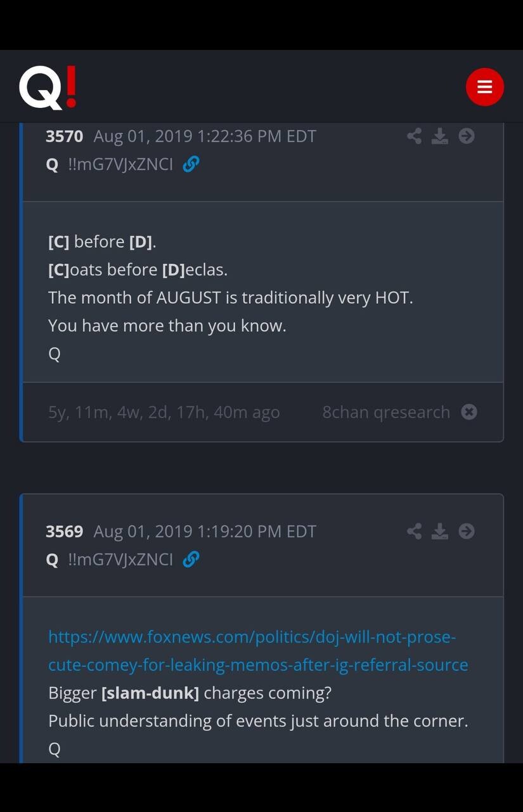This screenshot has width=523, height=812.
Task: Copy permalink for post 3570
Action: pos(191,164)
